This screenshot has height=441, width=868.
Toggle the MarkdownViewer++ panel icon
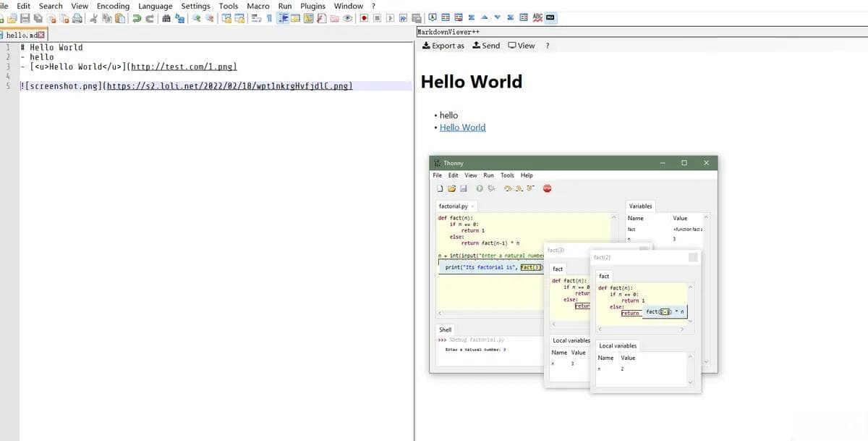[x=550, y=18]
